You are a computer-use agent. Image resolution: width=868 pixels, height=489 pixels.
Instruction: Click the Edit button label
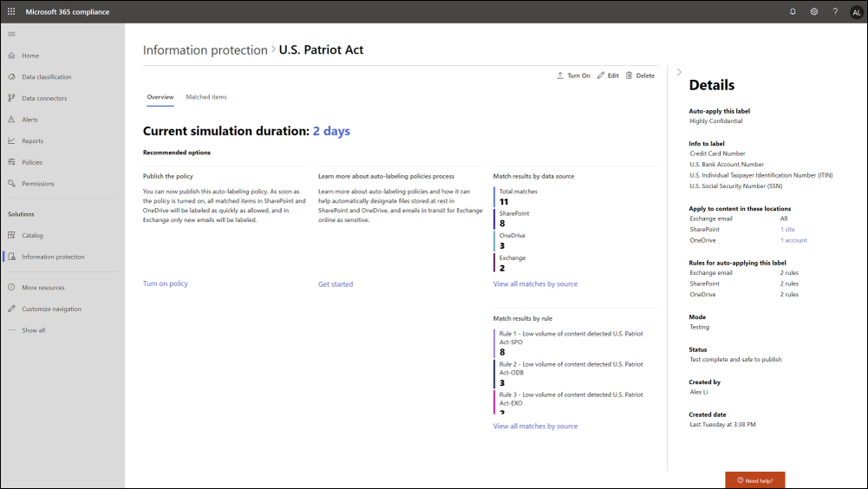pyautogui.click(x=613, y=75)
